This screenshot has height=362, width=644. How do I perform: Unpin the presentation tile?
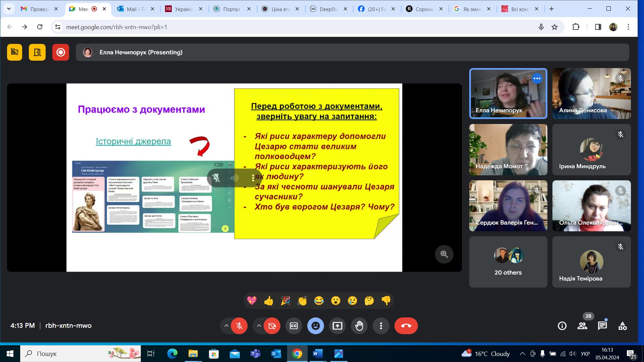point(216,178)
